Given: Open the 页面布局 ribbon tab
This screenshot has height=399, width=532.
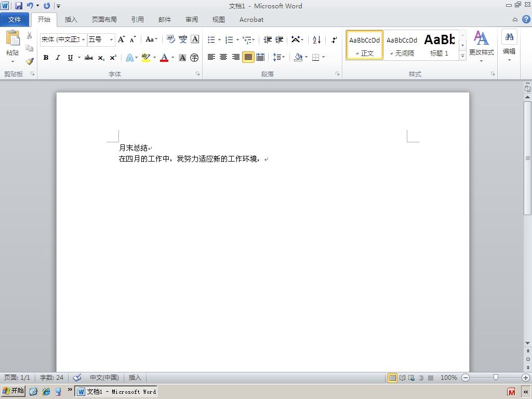Looking at the screenshot, I should (104, 20).
